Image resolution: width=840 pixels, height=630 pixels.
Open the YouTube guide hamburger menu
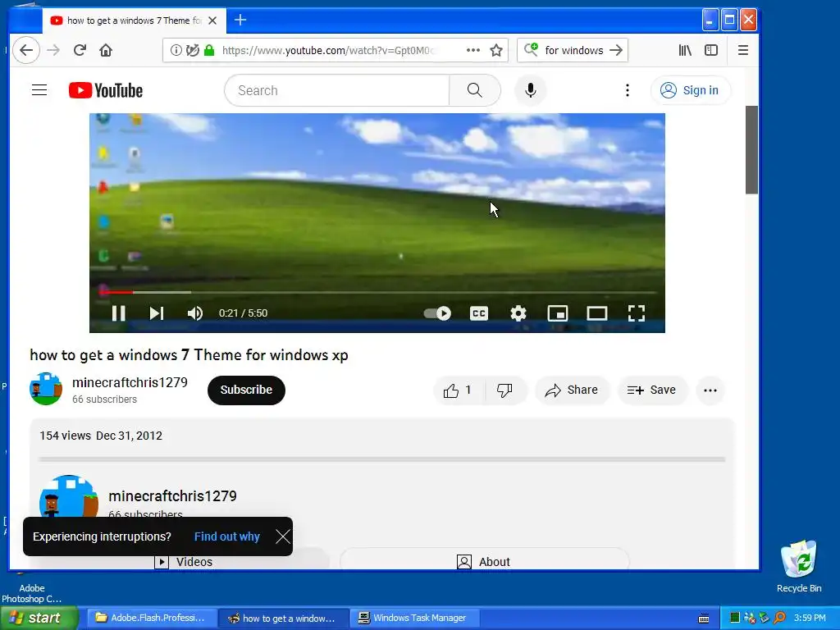point(39,90)
